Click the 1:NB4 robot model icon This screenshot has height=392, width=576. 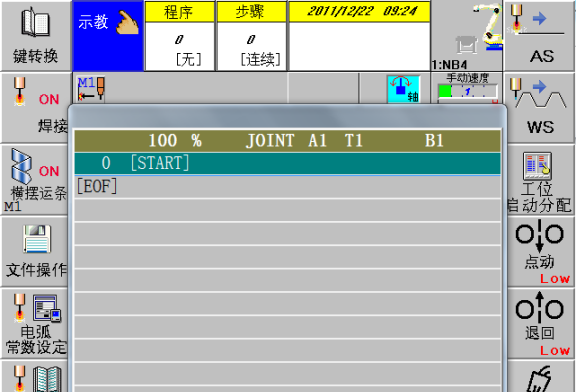point(467,36)
